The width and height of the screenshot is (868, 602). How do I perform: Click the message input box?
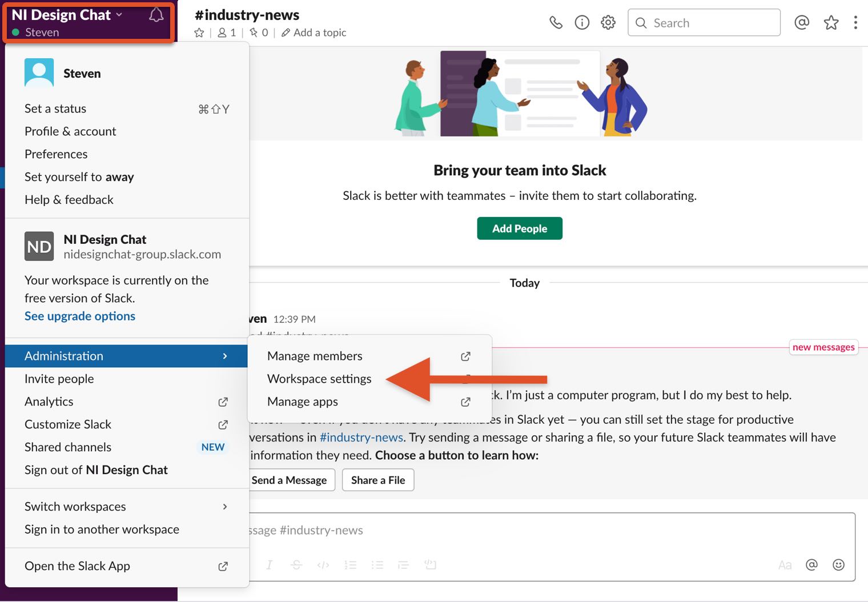552,531
